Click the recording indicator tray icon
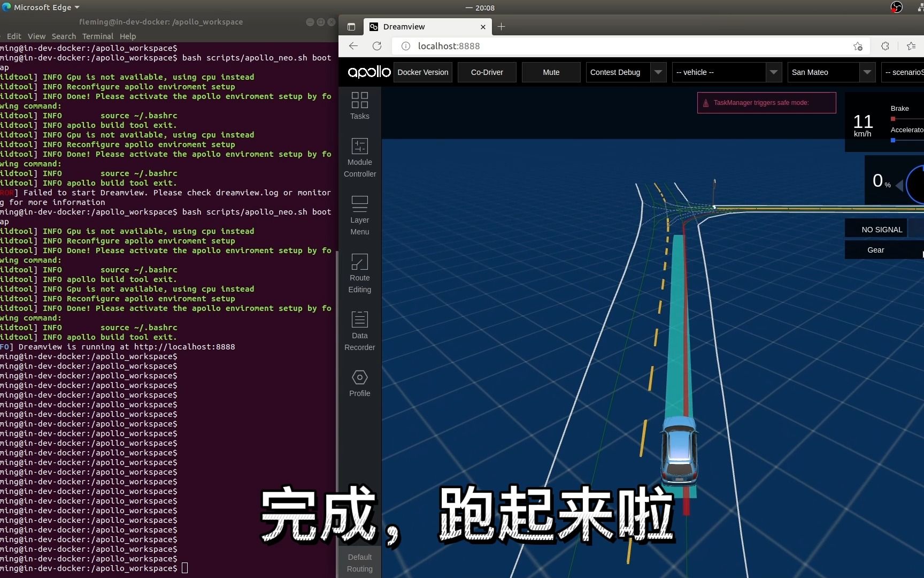924x578 pixels. coord(897,7)
